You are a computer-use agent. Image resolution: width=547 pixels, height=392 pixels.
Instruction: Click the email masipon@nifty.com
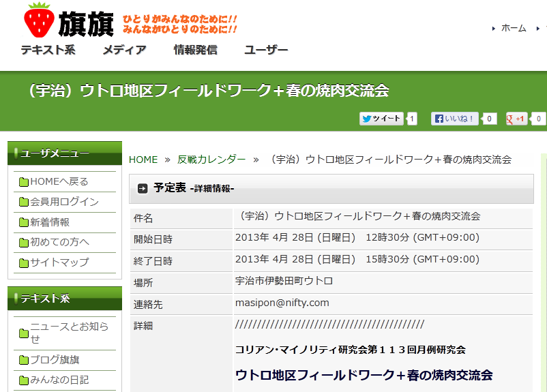282,303
